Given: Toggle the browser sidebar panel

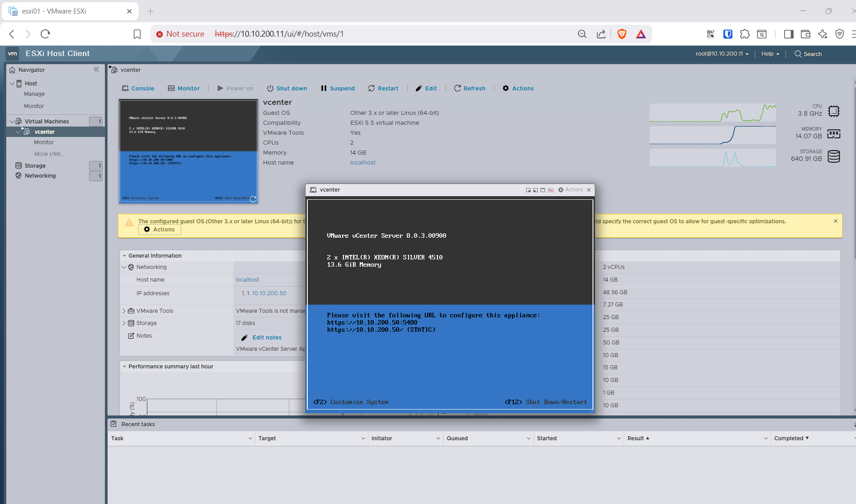Looking at the screenshot, I should 789,34.
